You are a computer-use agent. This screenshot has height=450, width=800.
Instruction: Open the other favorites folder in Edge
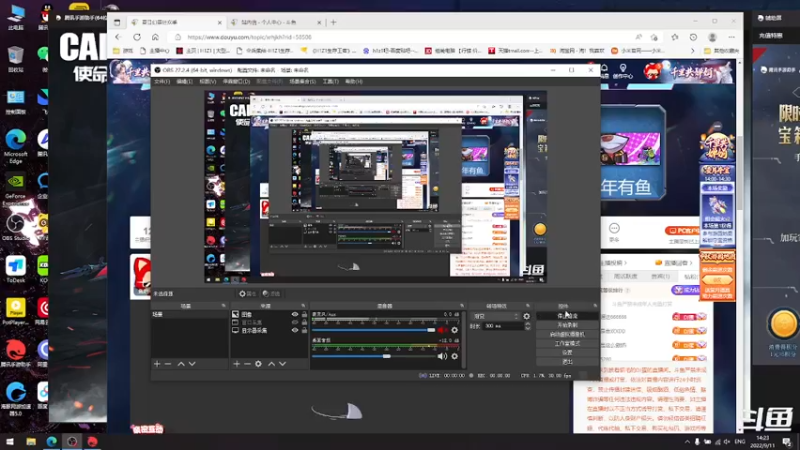point(721,51)
